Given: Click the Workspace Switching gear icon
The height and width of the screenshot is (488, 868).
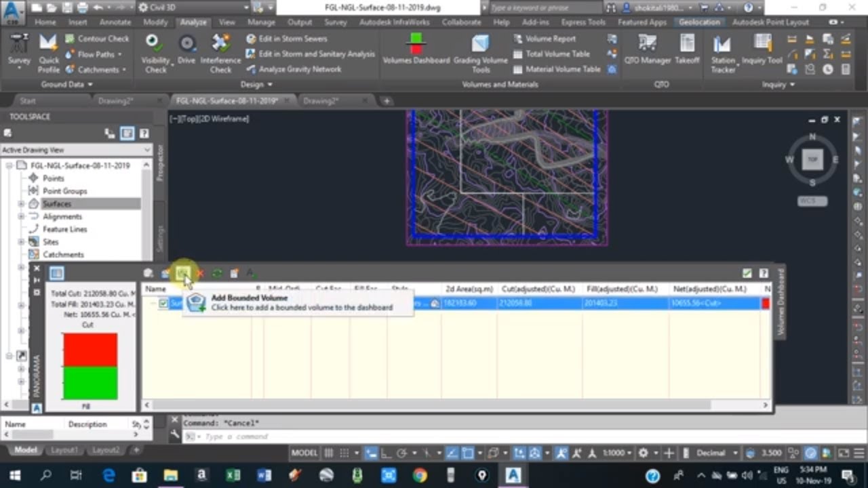Looking at the screenshot, I should (x=644, y=453).
